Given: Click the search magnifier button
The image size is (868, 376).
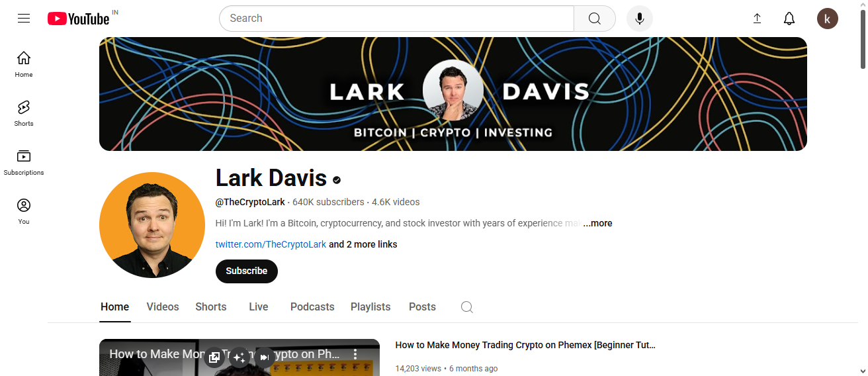Looking at the screenshot, I should tap(595, 19).
